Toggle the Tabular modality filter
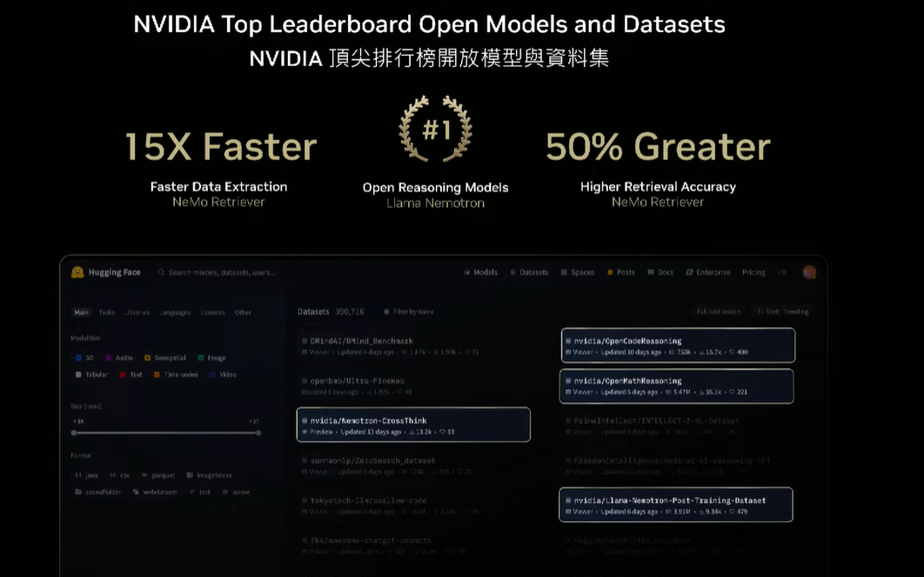This screenshot has width=924, height=577. [x=91, y=374]
